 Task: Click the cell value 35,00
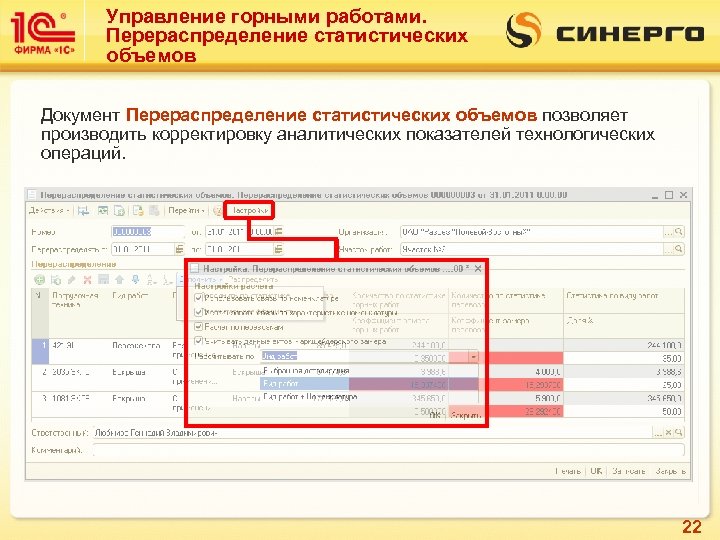672,358
